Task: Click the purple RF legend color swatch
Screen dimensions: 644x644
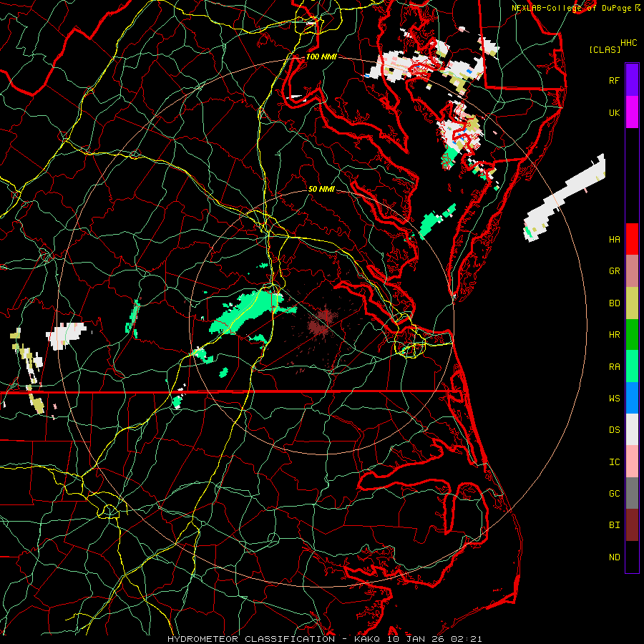Action: 632,80
